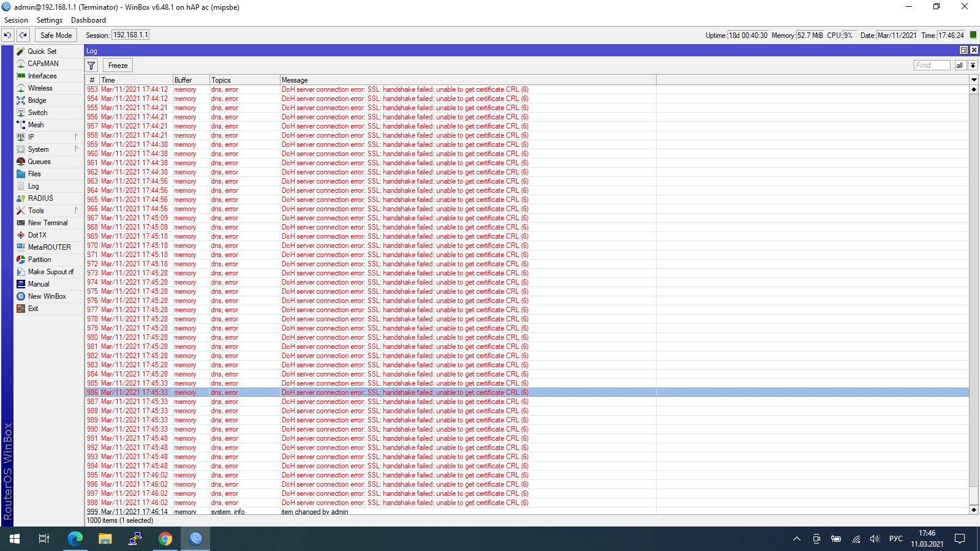Screen dimensions: 980x551
Task: Open the Partition sidebar item
Action: click(39, 260)
